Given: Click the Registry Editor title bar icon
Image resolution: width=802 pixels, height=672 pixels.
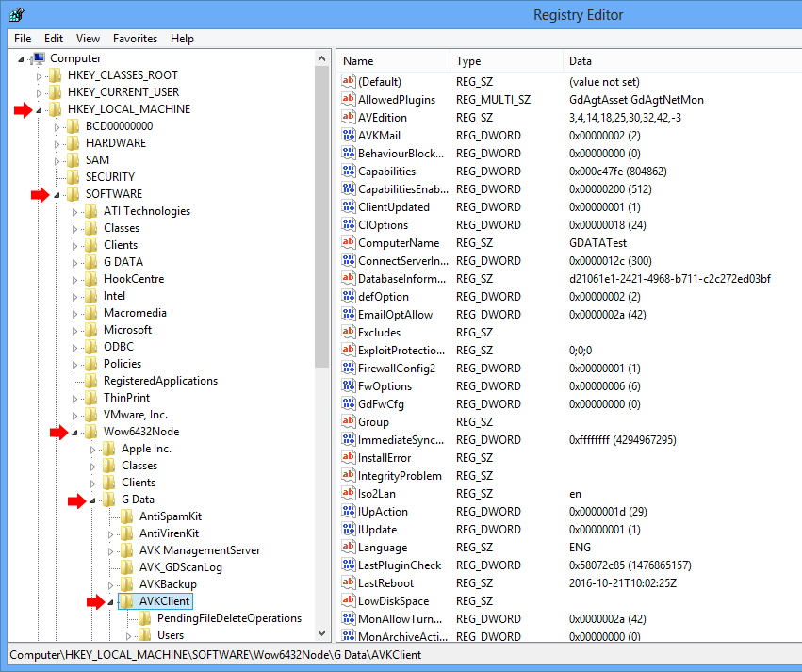Looking at the screenshot, I should pyautogui.click(x=16, y=15).
